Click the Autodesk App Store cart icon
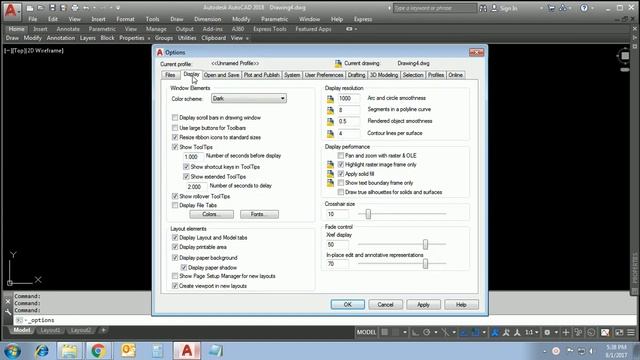The height and width of the screenshot is (360, 640). (x=551, y=8)
